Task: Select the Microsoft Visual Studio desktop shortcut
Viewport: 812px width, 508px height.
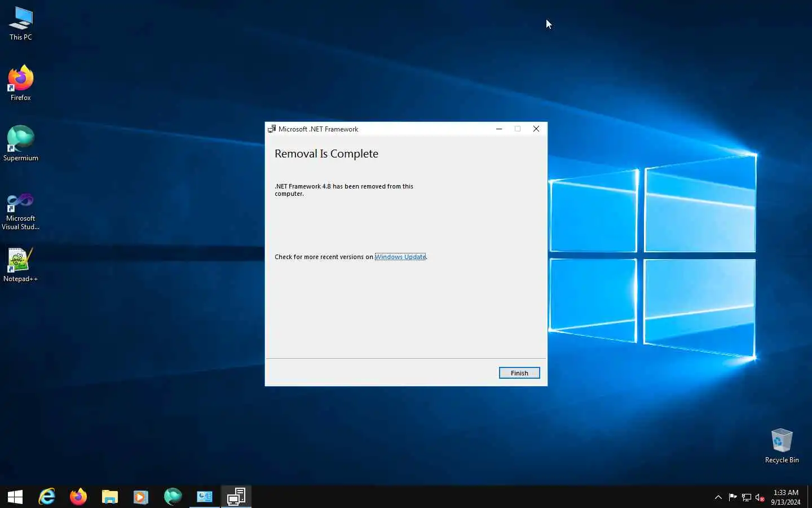Action: (21, 211)
